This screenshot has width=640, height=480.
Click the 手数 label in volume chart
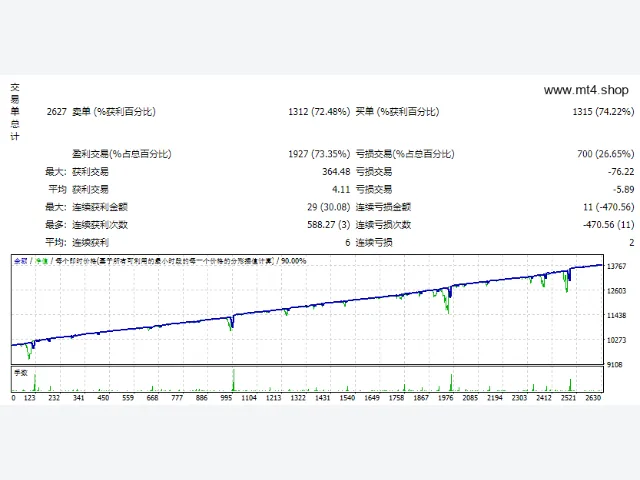pyautogui.click(x=21, y=373)
